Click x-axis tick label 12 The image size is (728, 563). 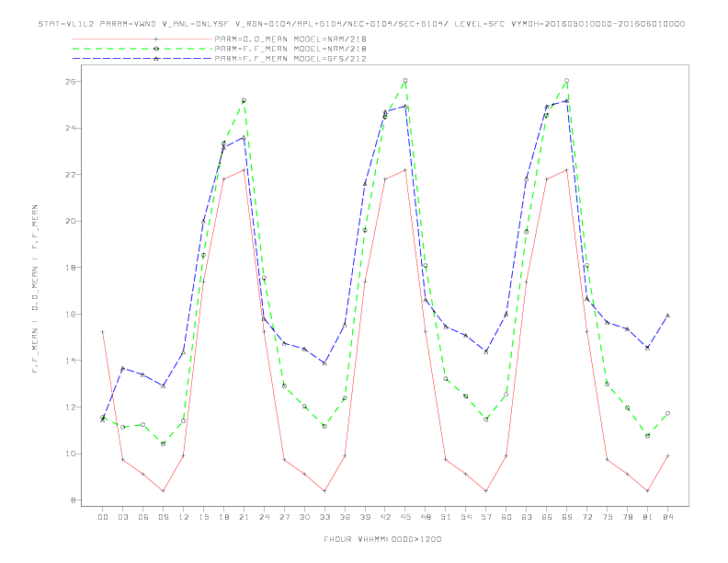pos(184,517)
